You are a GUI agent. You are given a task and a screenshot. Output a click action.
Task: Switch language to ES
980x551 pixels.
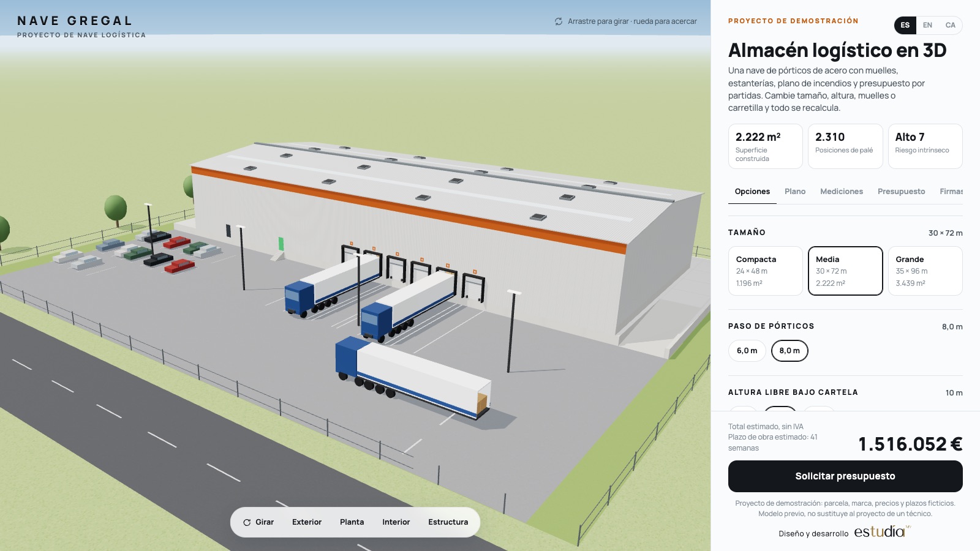tap(905, 25)
